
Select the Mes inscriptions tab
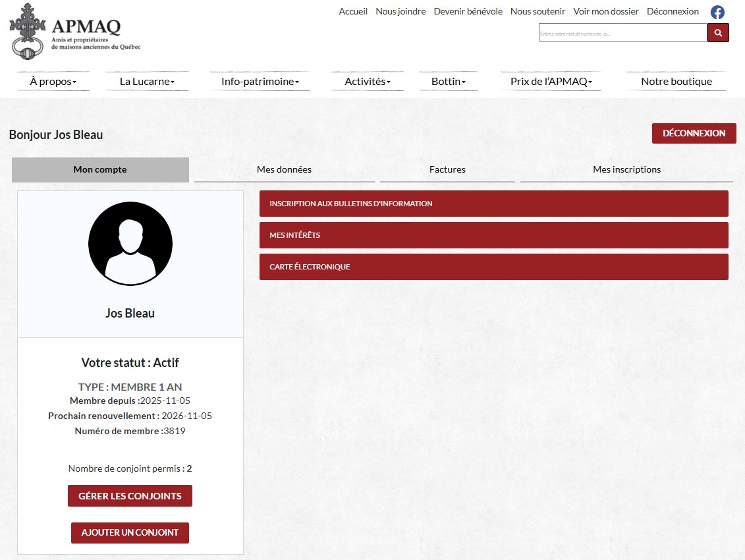click(x=626, y=169)
